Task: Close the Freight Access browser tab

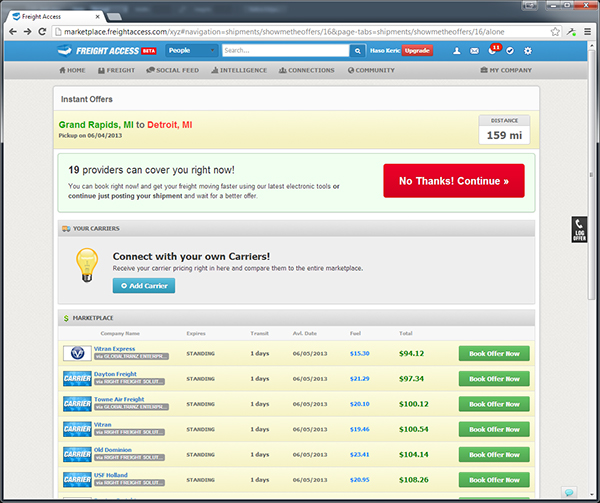Action: [x=98, y=16]
